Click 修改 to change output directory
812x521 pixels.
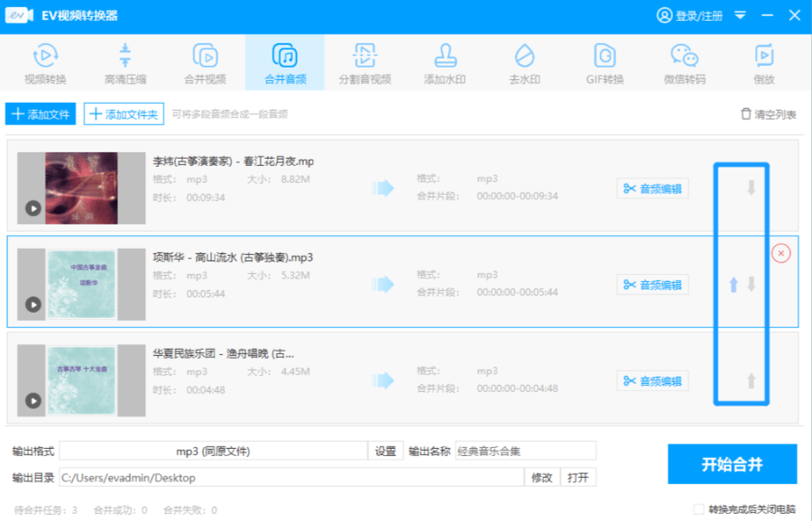pos(542,478)
